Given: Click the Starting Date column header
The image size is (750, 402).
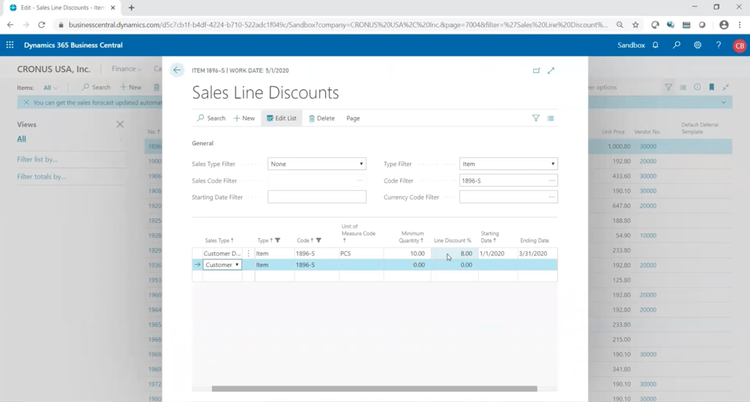Looking at the screenshot, I should 490,237.
